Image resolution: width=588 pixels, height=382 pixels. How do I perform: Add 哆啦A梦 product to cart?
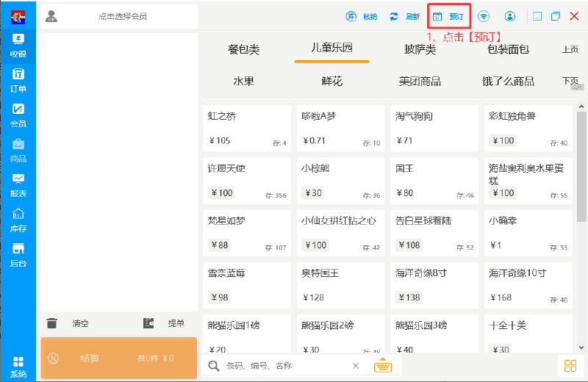pos(341,129)
